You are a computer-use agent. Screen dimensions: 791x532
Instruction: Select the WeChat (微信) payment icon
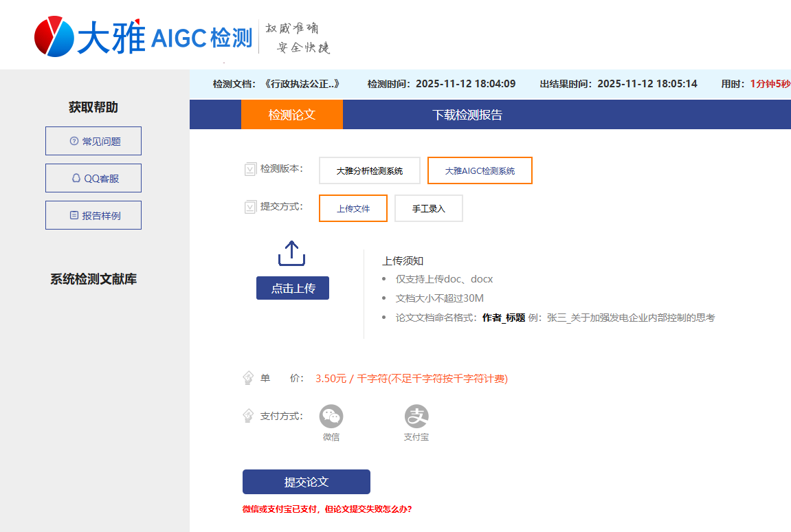coord(331,416)
